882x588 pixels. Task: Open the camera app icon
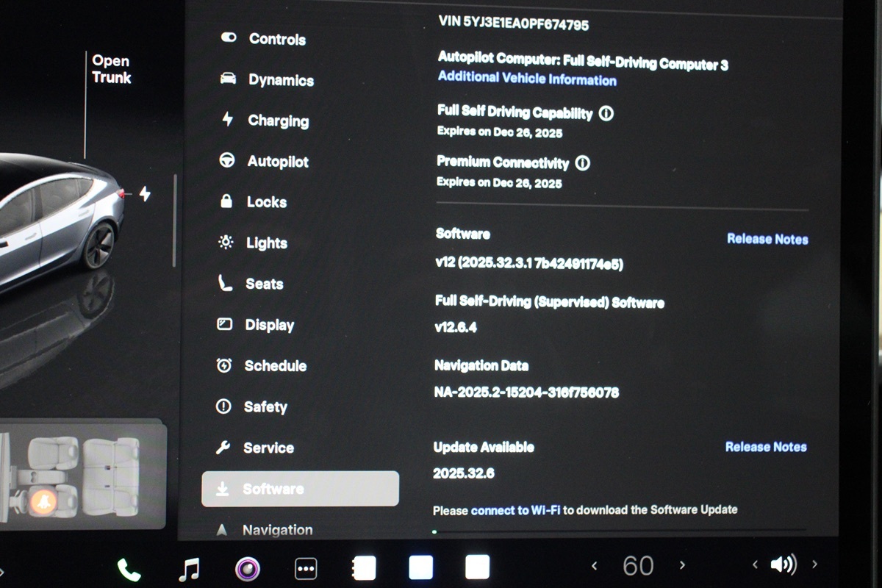[x=248, y=569]
